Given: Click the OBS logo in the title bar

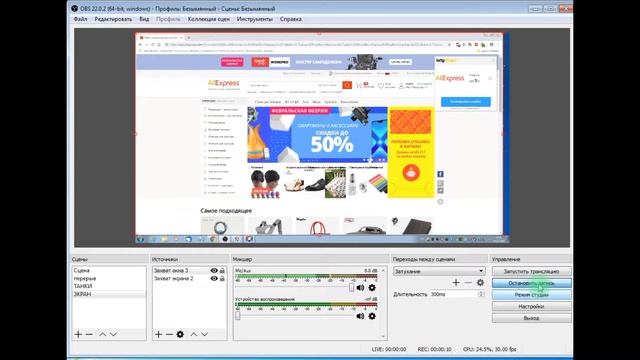Looking at the screenshot, I should [x=74, y=9].
